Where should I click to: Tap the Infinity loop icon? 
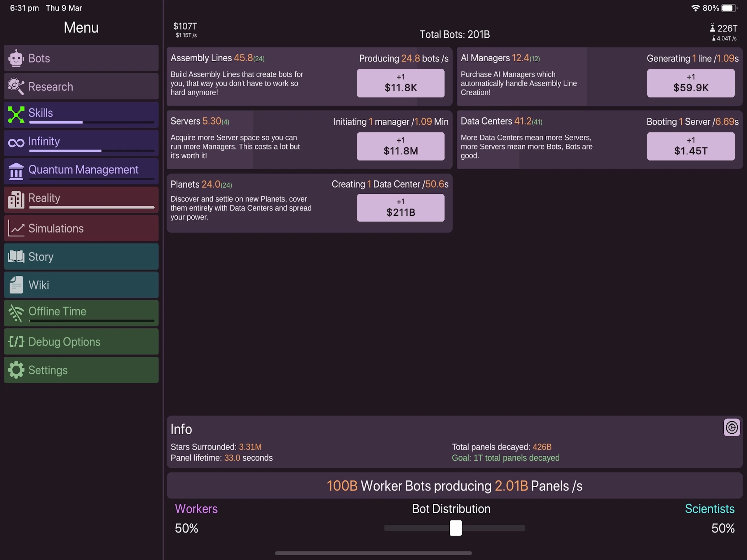pyautogui.click(x=16, y=143)
